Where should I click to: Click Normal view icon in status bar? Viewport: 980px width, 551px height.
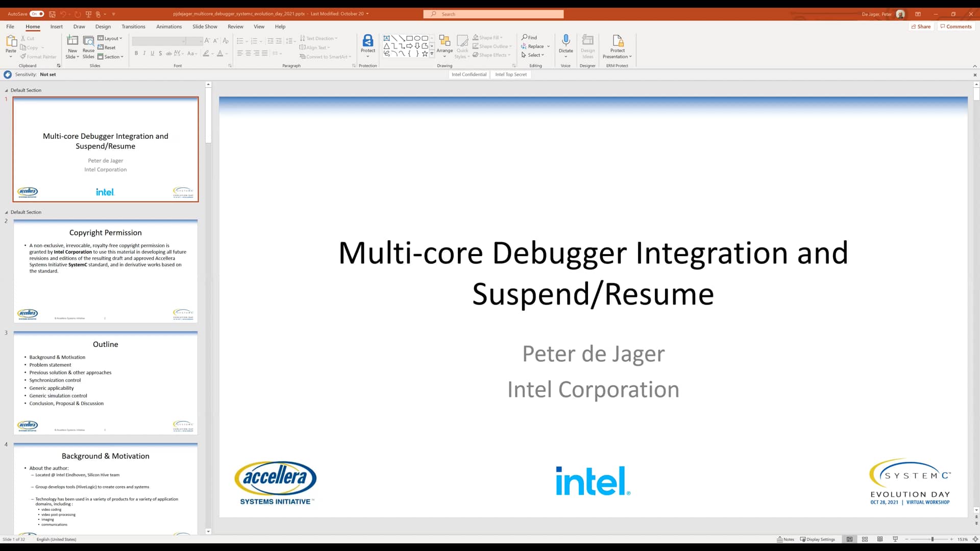click(849, 539)
